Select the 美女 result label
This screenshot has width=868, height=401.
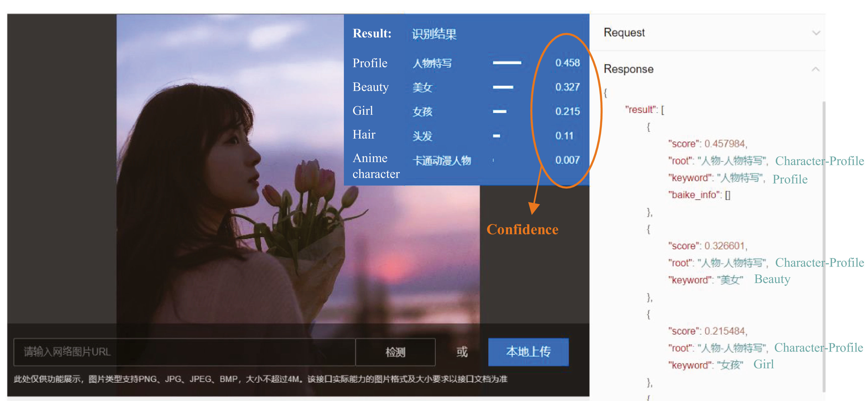click(x=422, y=87)
